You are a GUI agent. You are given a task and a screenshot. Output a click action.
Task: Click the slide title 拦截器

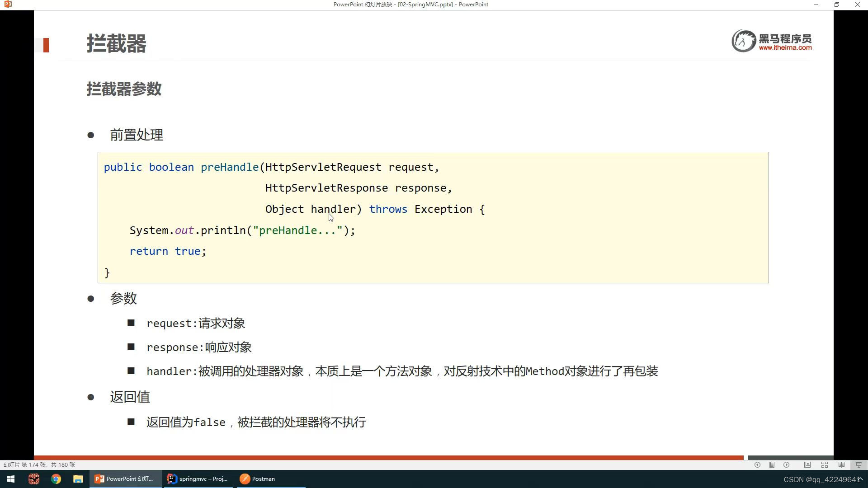tap(116, 44)
